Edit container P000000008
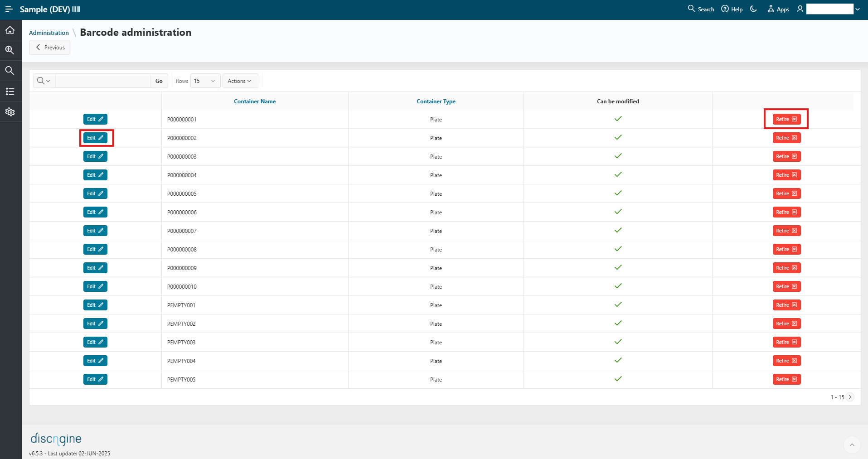The height and width of the screenshot is (459, 868). (x=95, y=249)
